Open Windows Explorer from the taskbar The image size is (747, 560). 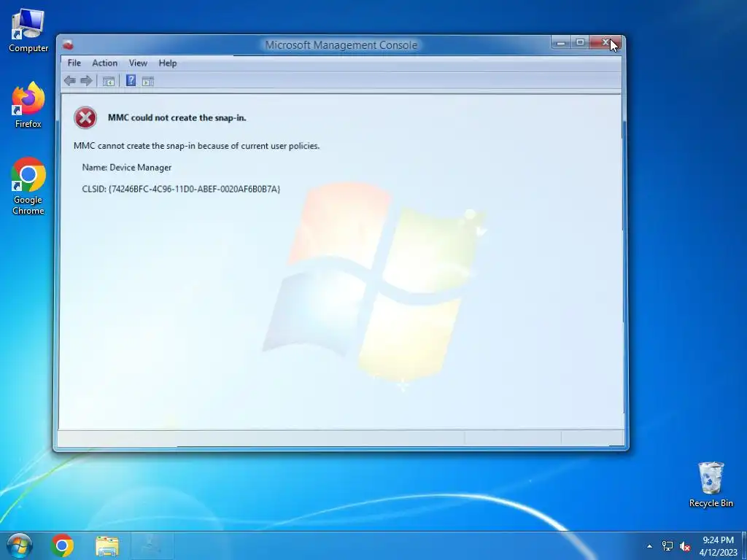tap(107, 545)
